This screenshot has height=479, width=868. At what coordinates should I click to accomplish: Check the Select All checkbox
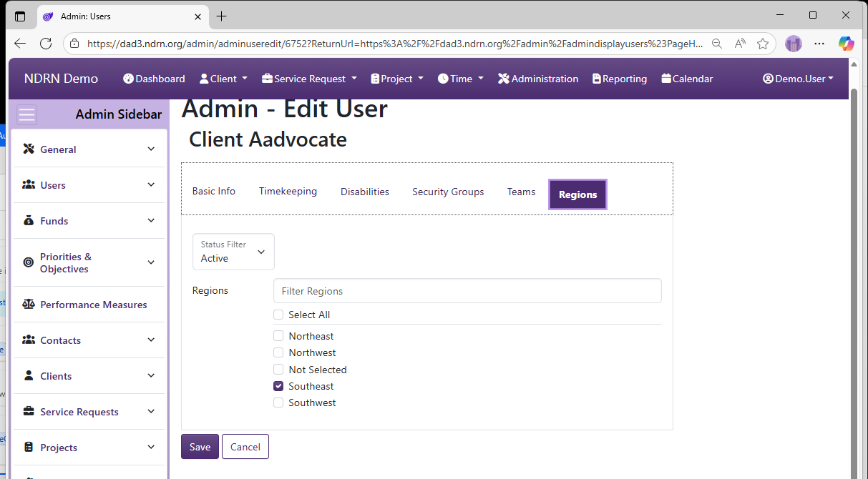278,315
